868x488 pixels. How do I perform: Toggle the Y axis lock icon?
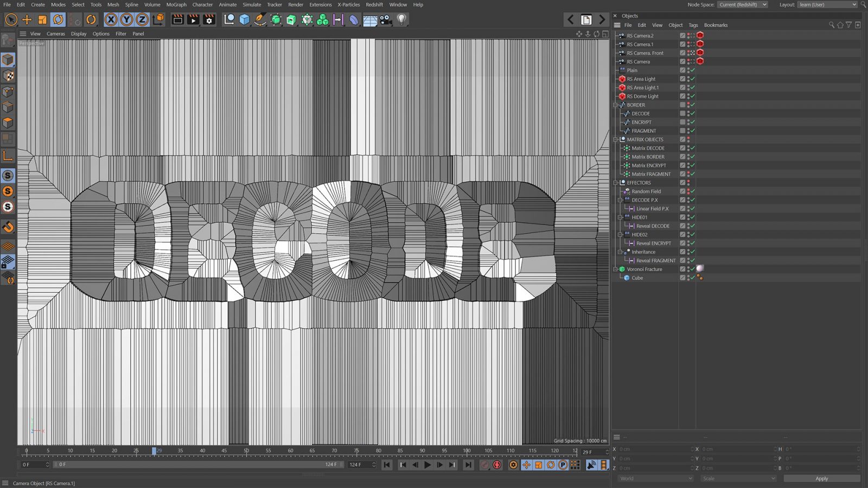[x=125, y=20]
